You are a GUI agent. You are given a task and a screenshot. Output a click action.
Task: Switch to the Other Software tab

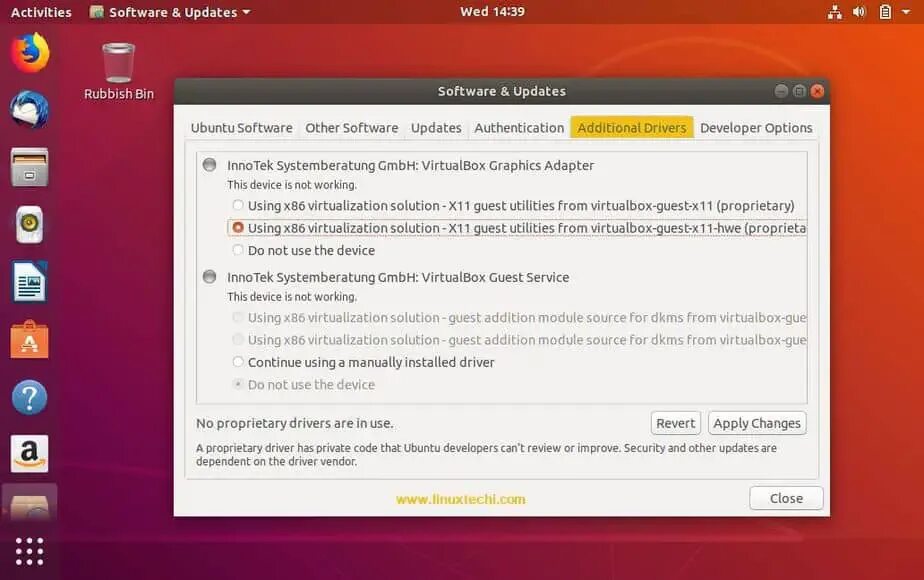click(x=352, y=128)
